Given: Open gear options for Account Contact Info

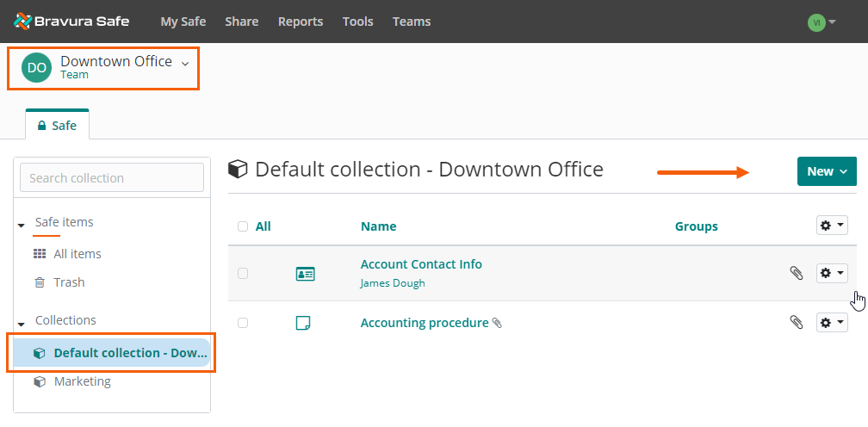Looking at the screenshot, I should pos(831,273).
